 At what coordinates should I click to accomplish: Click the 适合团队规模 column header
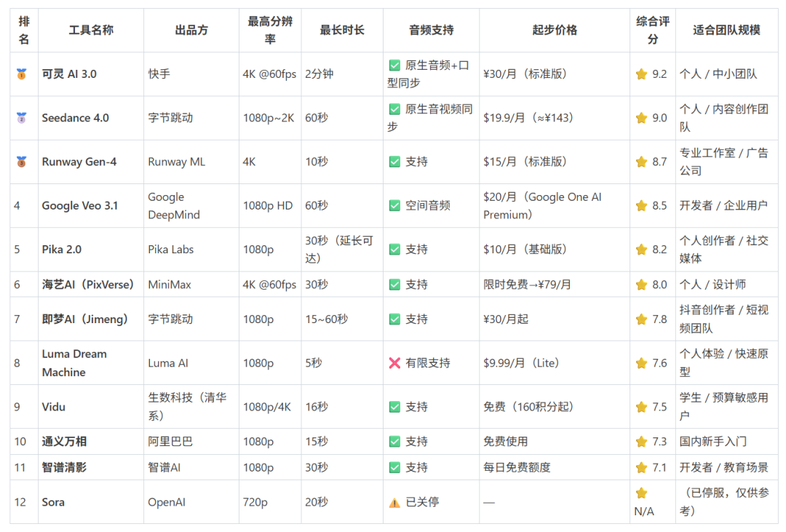click(726, 30)
